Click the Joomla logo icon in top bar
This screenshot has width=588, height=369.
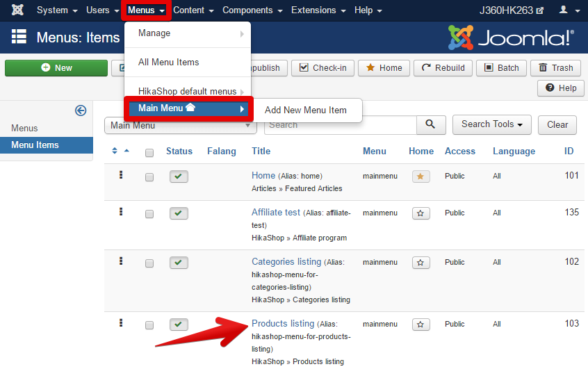(x=17, y=10)
